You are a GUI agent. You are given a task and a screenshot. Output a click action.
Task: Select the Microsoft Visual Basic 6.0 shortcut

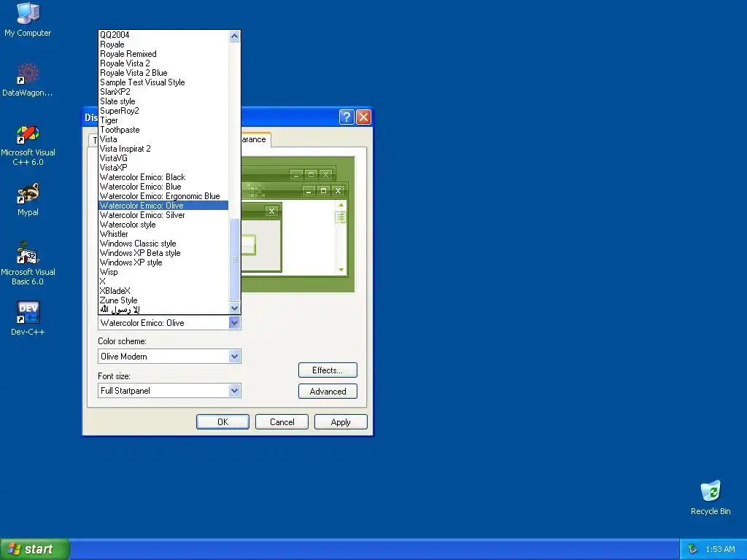[28, 263]
